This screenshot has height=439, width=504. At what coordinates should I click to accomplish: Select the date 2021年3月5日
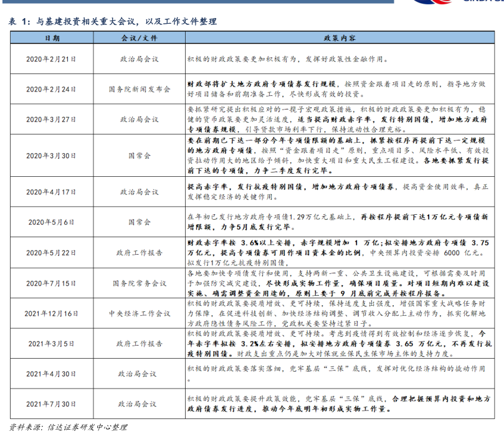52,343
